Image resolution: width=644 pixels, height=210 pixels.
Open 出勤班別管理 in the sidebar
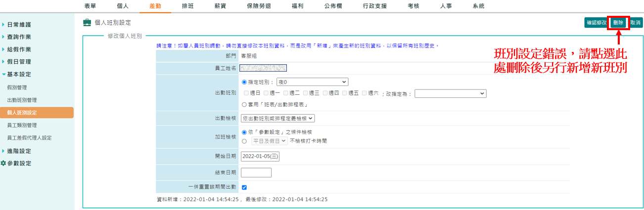22,100
